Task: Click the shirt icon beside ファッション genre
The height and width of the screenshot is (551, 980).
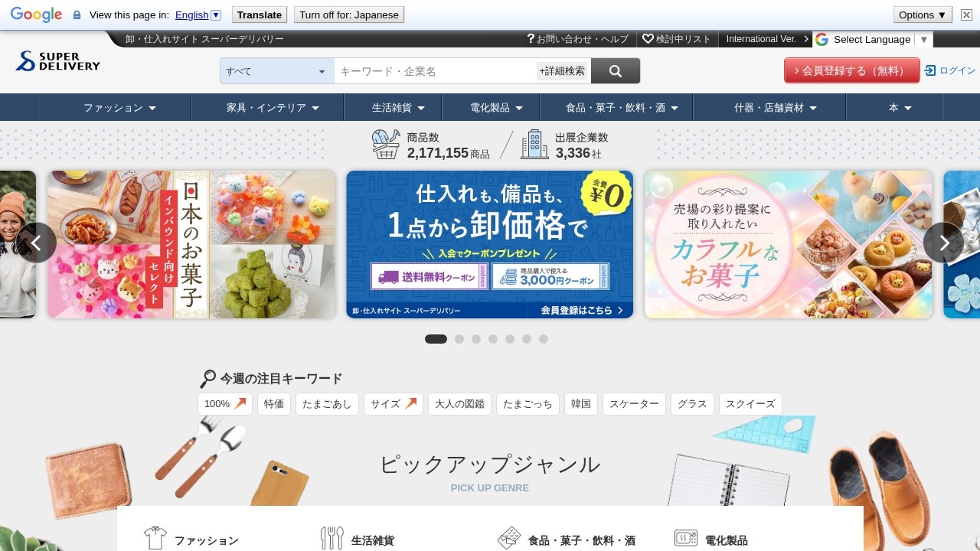Action: point(155,538)
